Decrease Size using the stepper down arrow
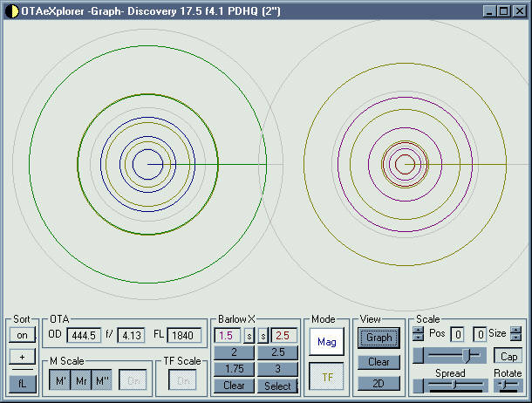Viewport: 532px width, 403px height. coord(515,338)
